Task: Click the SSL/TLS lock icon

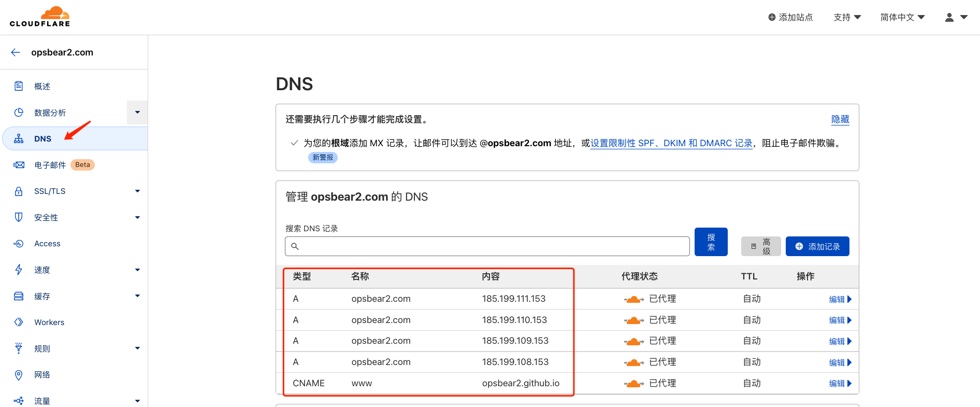Action: (19, 191)
